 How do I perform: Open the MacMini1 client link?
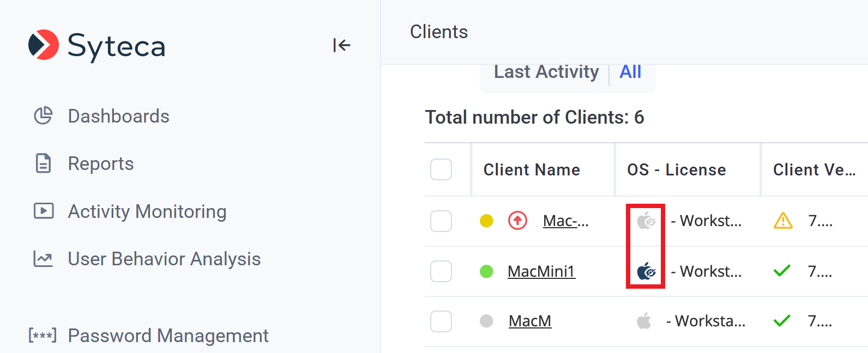[541, 271]
